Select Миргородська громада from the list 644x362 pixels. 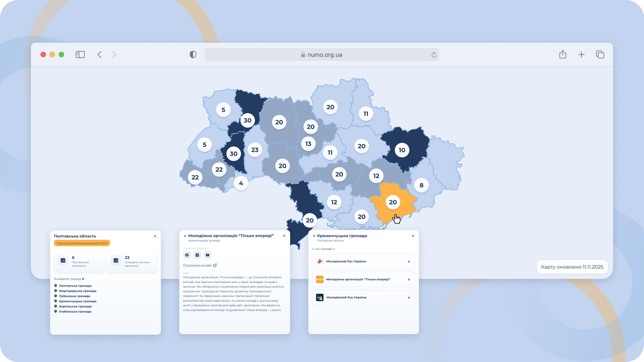click(77, 291)
